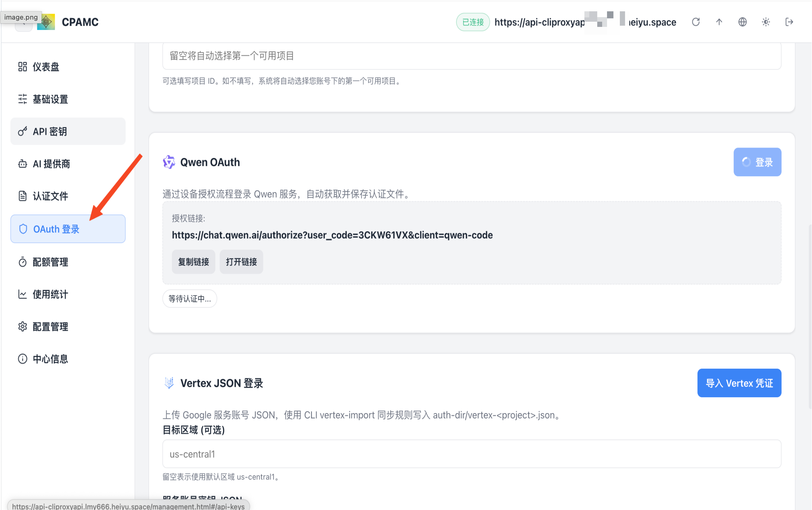The width and height of the screenshot is (812, 510).
Task: Open 仪表盘 dashboard in sidebar
Action: click(x=68, y=67)
